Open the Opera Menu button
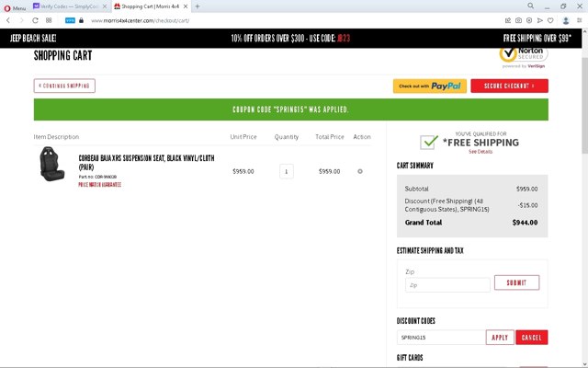Viewport: 588px width, 368px height. [x=15, y=7]
